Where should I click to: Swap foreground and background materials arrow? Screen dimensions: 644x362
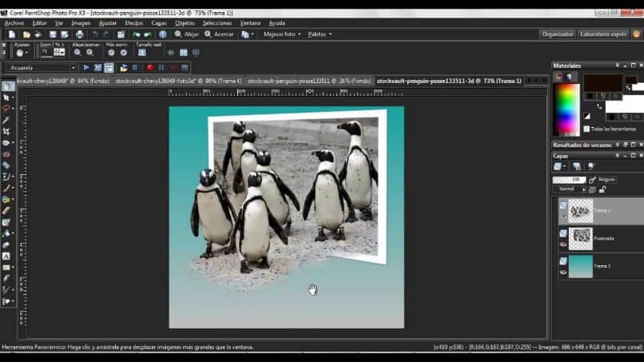click(599, 106)
